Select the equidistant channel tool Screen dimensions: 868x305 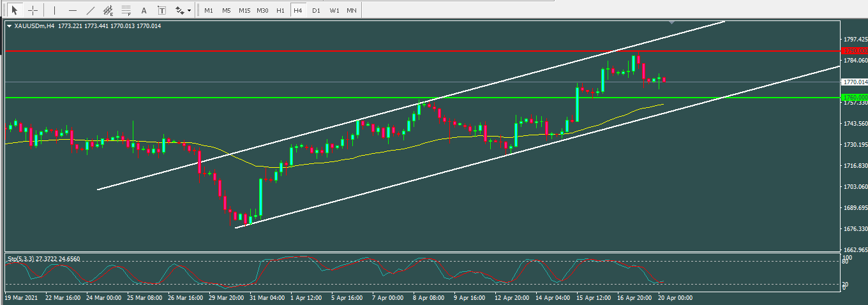pyautogui.click(x=108, y=10)
